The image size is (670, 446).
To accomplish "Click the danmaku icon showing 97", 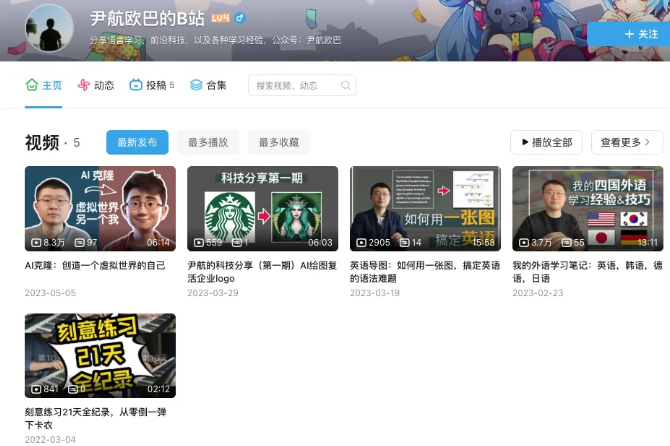I will (79, 243).
